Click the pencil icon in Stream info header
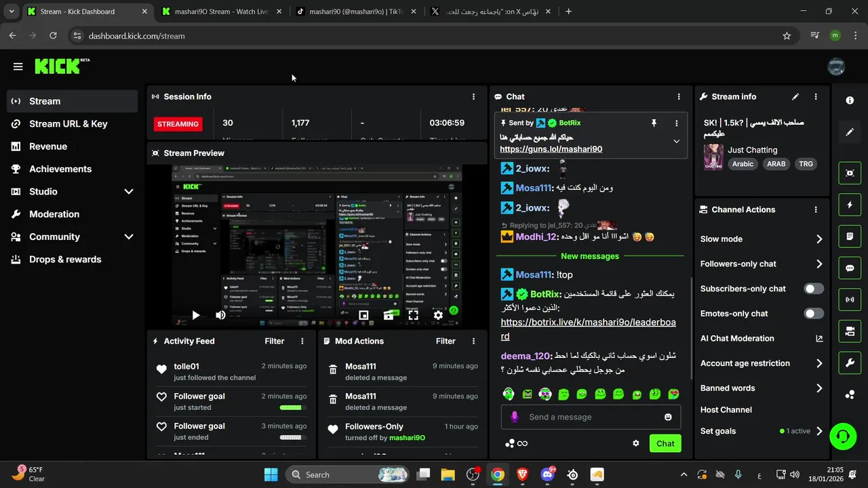Screen dimensions: 868x488 [x=795, y=97]
